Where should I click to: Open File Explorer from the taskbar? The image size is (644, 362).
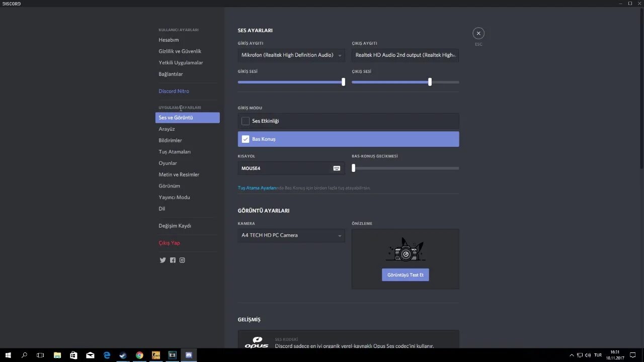click(57, 355)
